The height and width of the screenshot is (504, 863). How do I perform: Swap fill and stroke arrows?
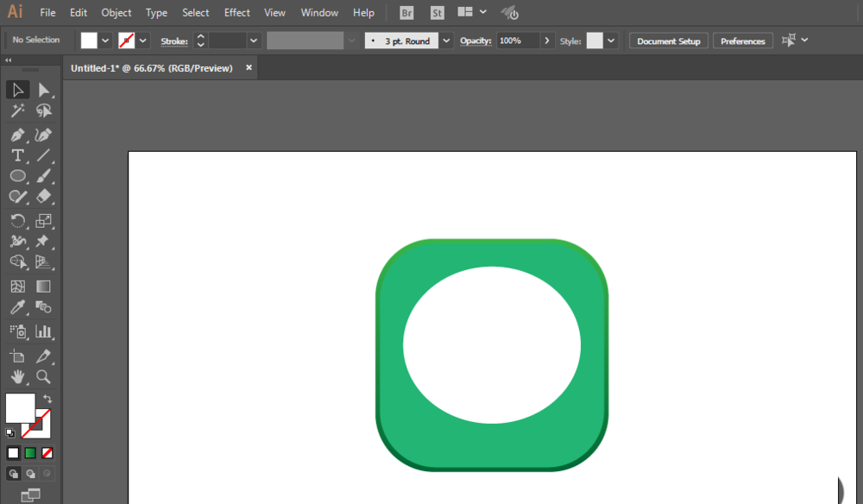pyautogui.click(x=47, y=399)
